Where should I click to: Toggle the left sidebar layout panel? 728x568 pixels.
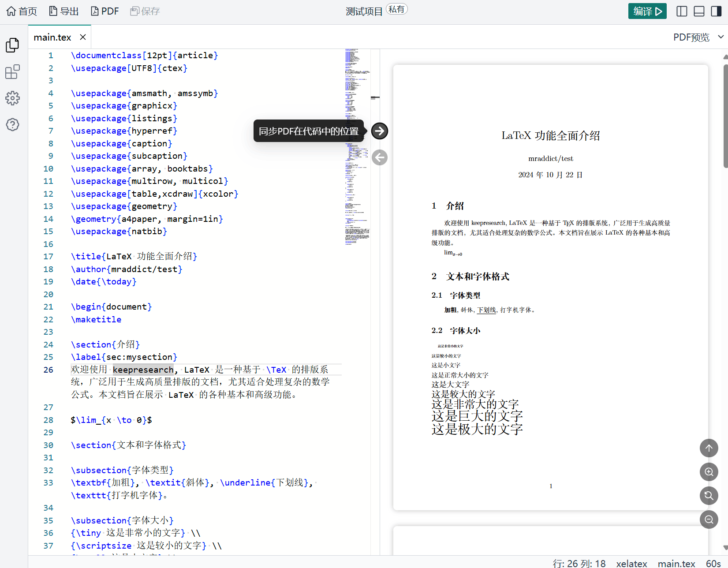point(682,11)
